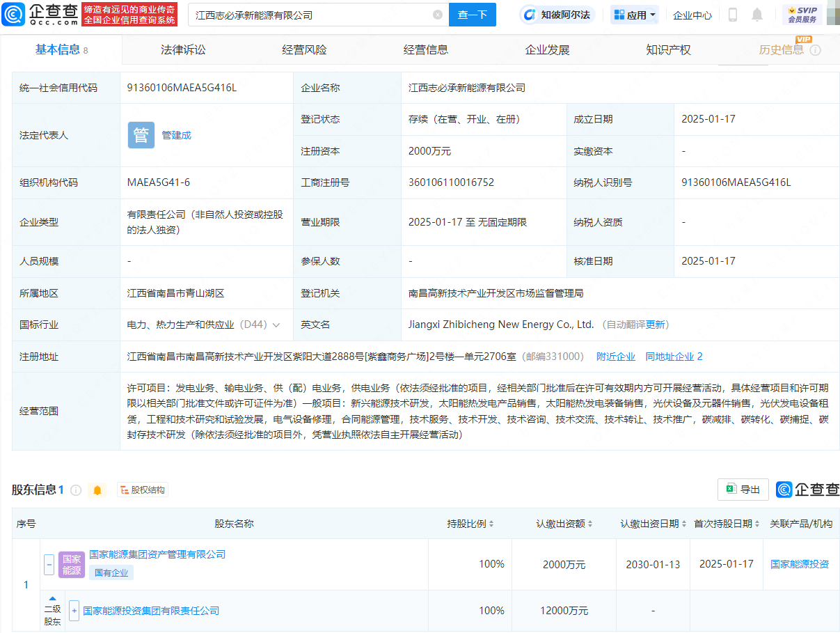Viewport: 840px width, 633px height.
Task: Open related product 国家能源投资 link
Action: 800,564
